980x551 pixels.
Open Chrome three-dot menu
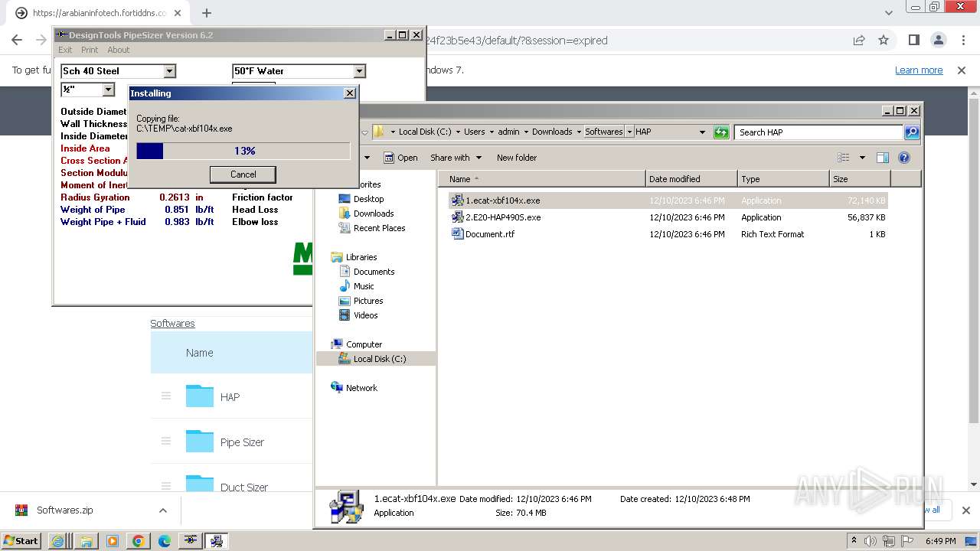[x=962, y=41]
